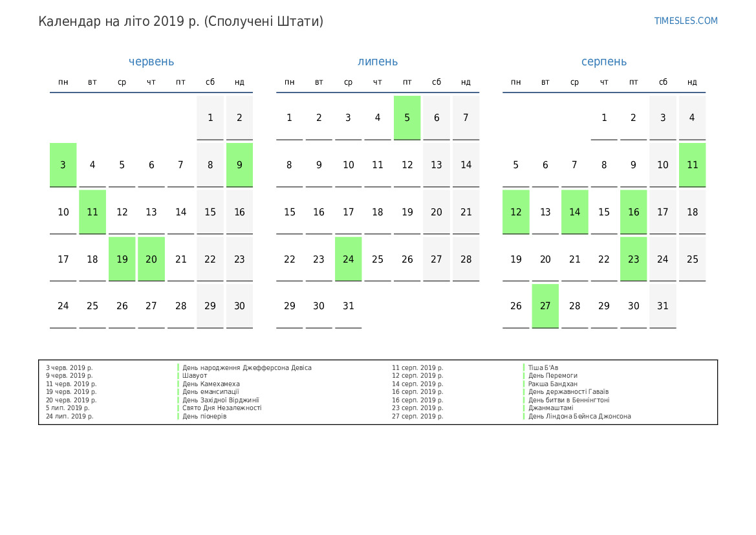The width and height of the screenshot is (756, 535).
Task: Select highlighted day 12 in серпень
Action: (x=516, y=212)
